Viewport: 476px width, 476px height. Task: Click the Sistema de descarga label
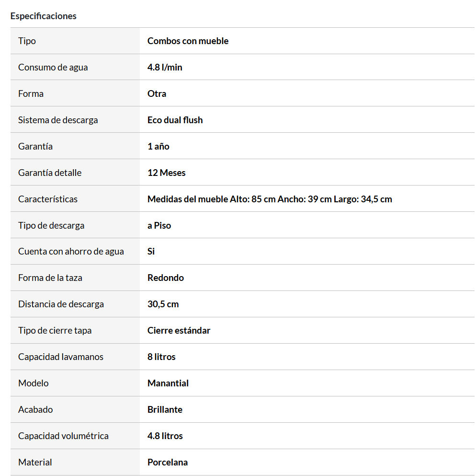tap(58, 120)
